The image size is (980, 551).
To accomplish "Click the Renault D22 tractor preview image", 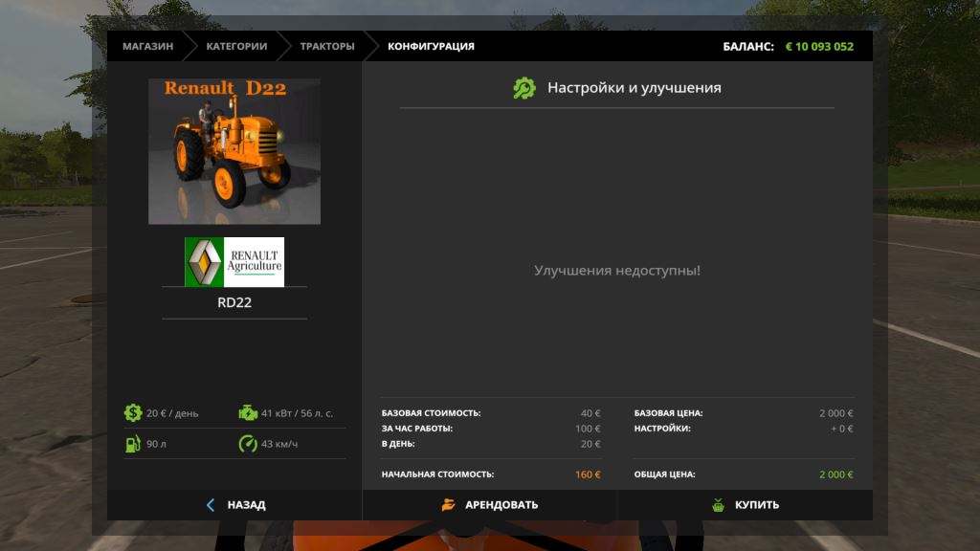I will [x=234, y=151].
